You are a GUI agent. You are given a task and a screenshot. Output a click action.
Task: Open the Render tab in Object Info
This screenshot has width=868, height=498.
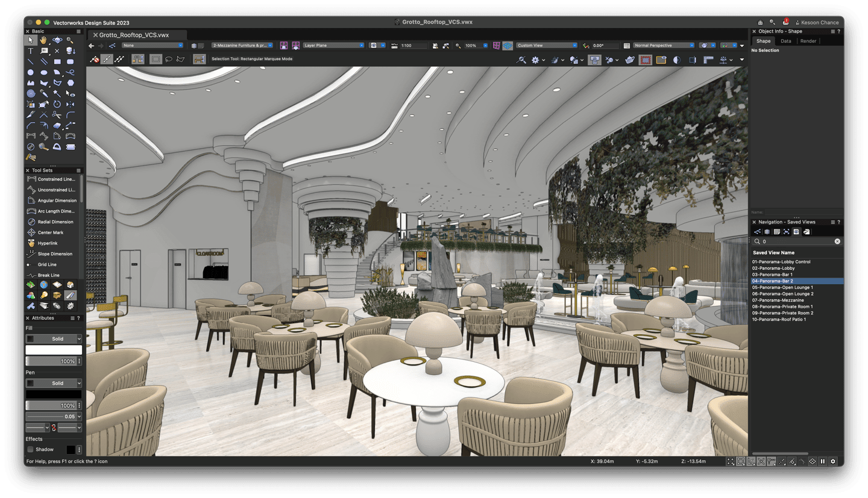808,41
